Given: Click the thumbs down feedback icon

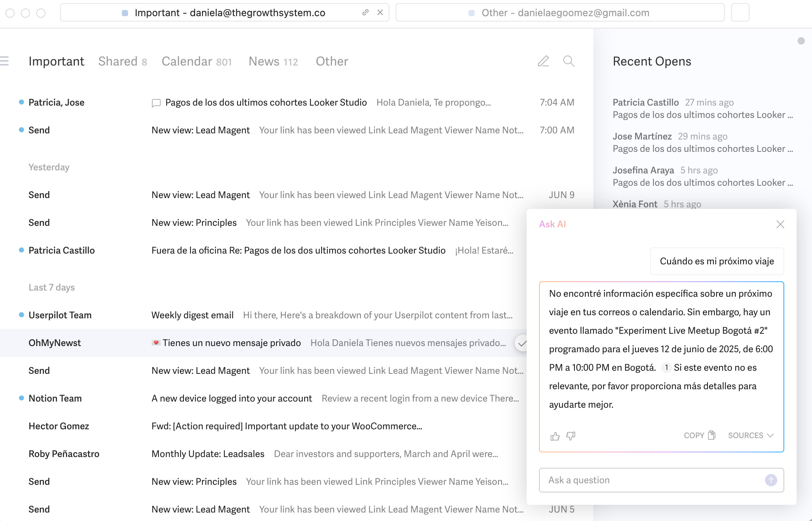Looking at the screenshot, I should [571, 436].
